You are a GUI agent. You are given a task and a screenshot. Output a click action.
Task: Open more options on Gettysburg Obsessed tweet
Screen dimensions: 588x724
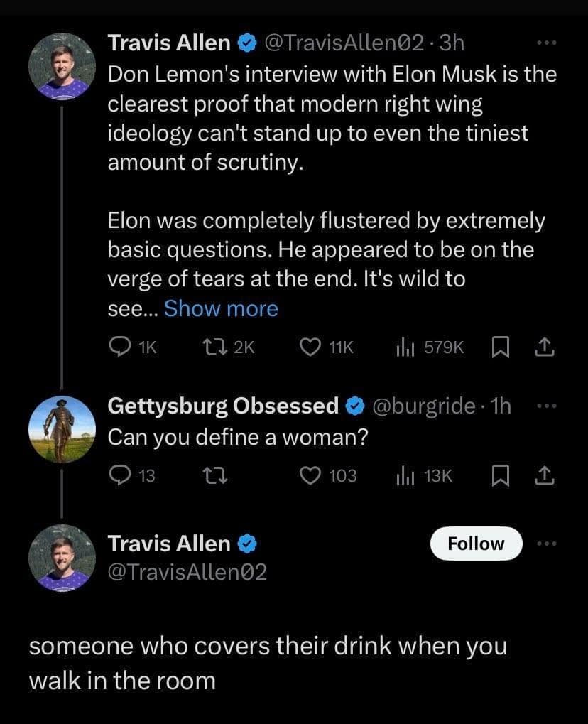(544, 406)
